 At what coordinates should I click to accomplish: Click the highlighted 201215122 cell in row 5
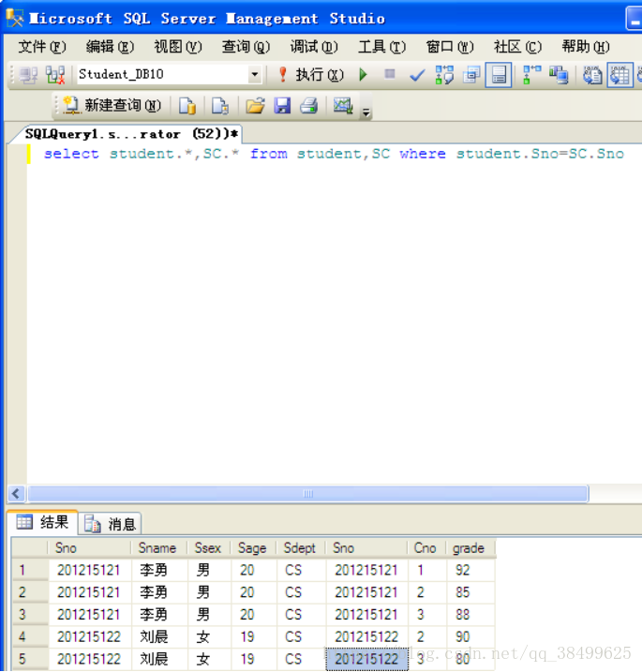(366, 659)
